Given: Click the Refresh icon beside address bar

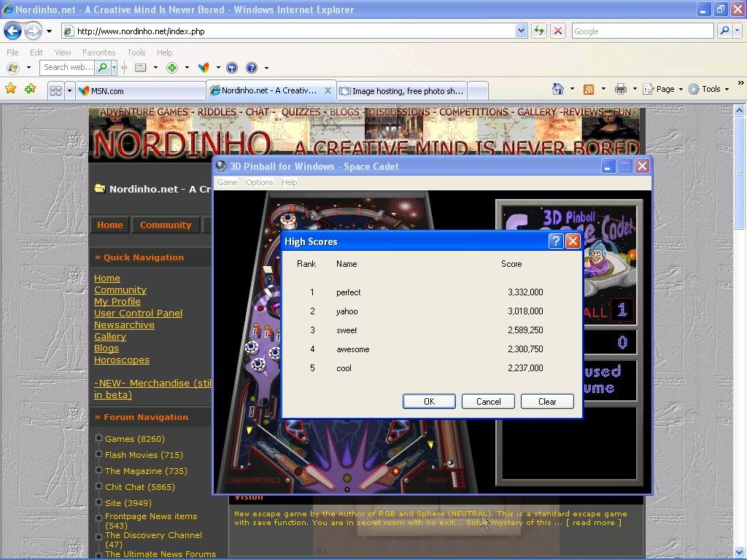Looking at the screenshot, I should click(x=539, y=31).
